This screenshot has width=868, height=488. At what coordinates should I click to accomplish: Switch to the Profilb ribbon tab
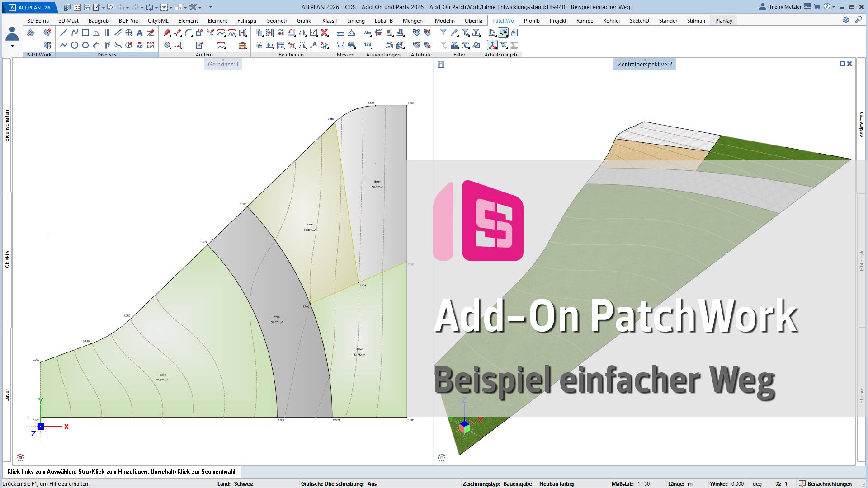[x=532, y=21]
